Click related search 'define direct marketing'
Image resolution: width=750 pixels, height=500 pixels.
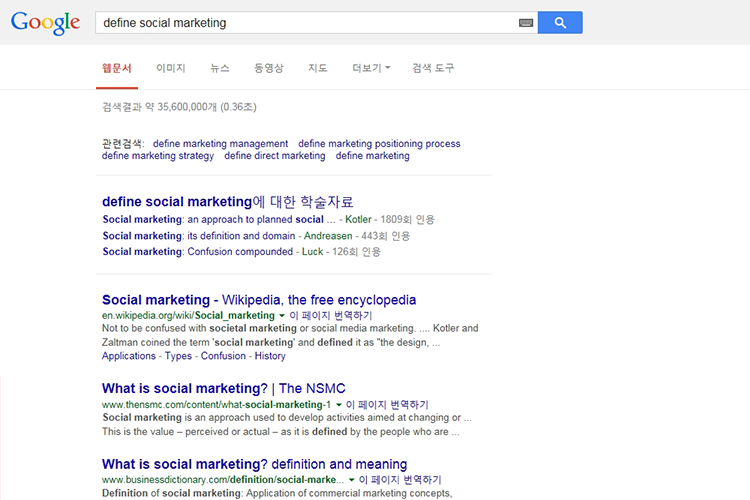(275, 156)
